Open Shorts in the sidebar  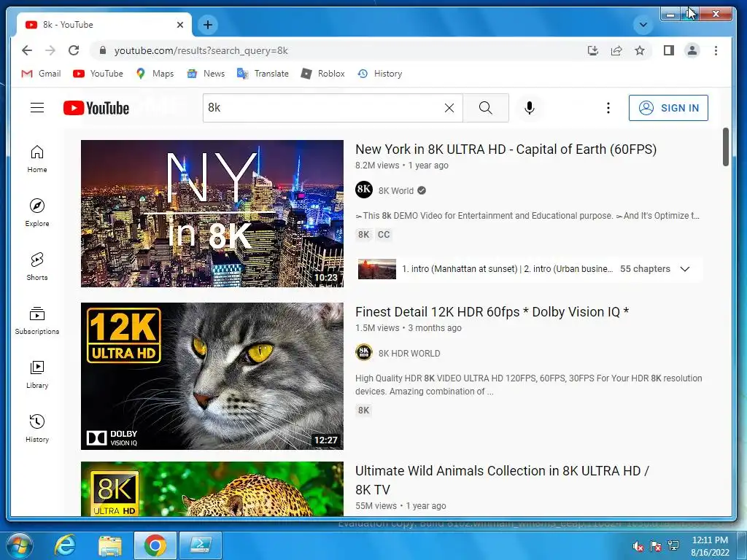tap(37, 267)
